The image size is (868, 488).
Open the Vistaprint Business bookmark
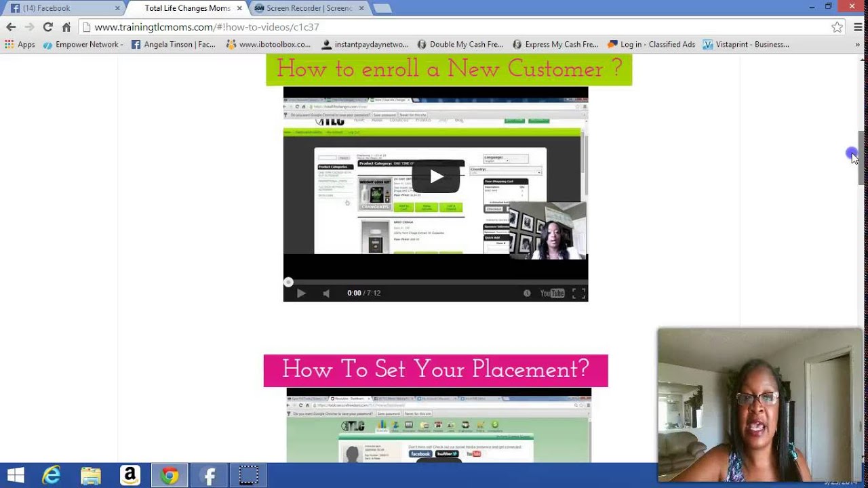(746, 44)
